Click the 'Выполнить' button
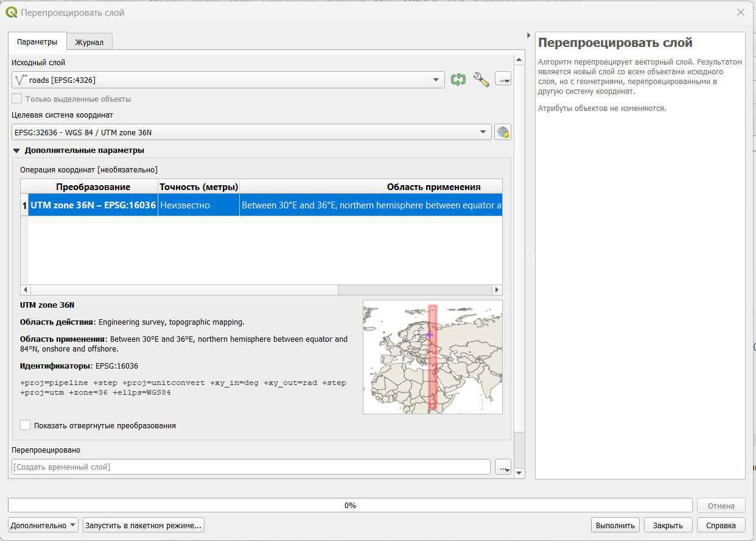Screen dimensions: 756x541 tap(615, 525)
